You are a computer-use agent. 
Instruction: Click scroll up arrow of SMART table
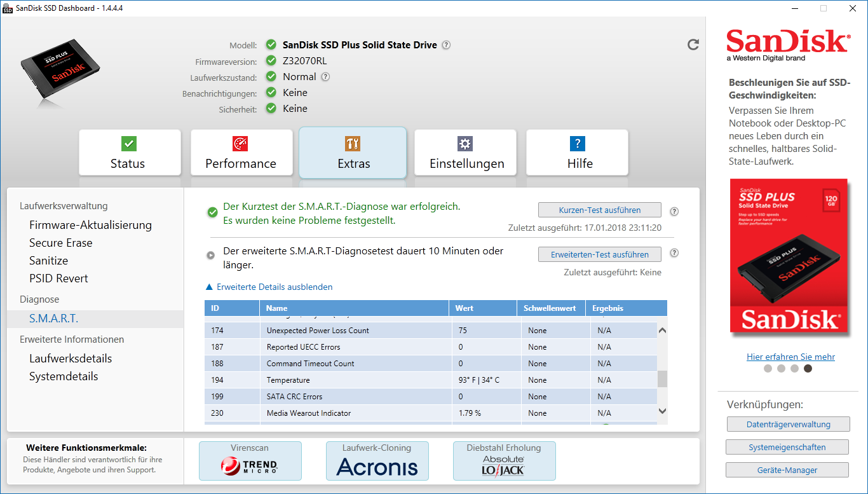pyautogui.click(x=663, y=331)
